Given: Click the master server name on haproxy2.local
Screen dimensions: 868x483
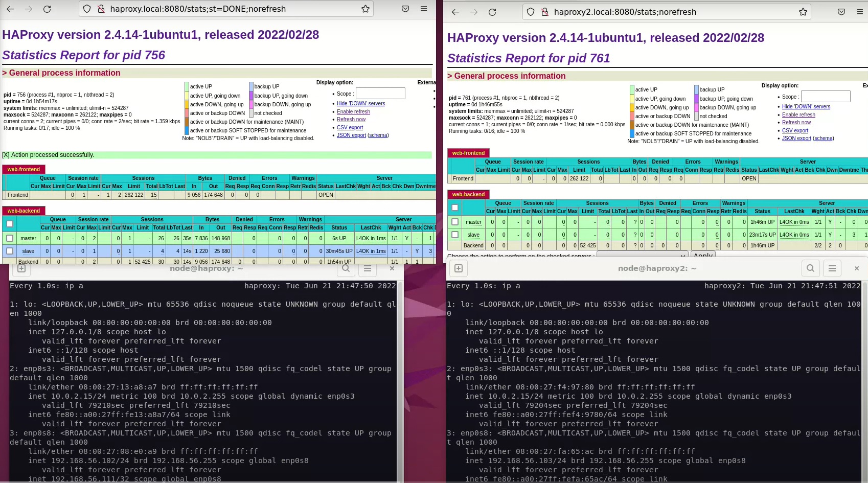Looking at the screenshot, I should 473,222.
